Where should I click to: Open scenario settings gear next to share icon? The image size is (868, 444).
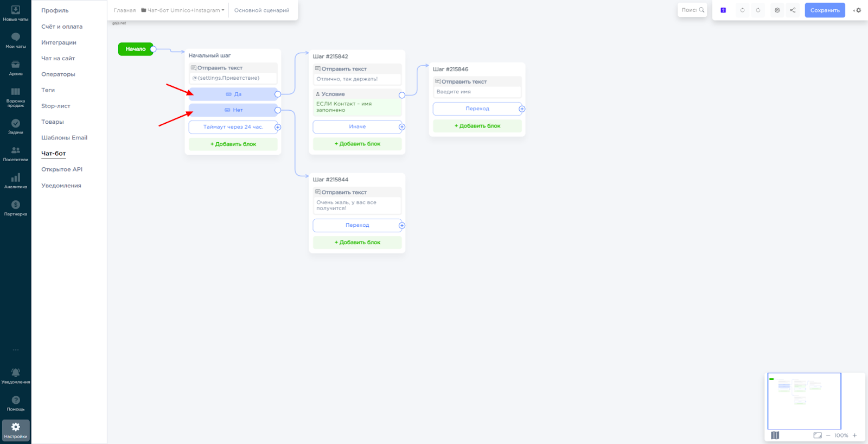[x=777, y=10]
